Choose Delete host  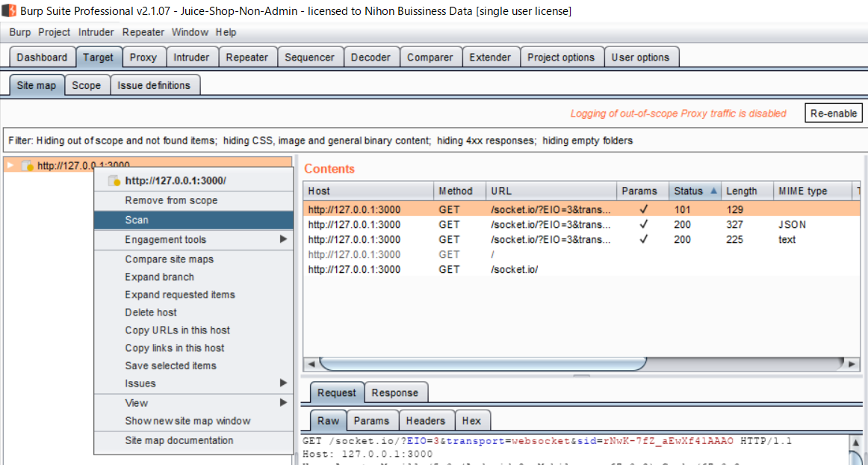193,312
